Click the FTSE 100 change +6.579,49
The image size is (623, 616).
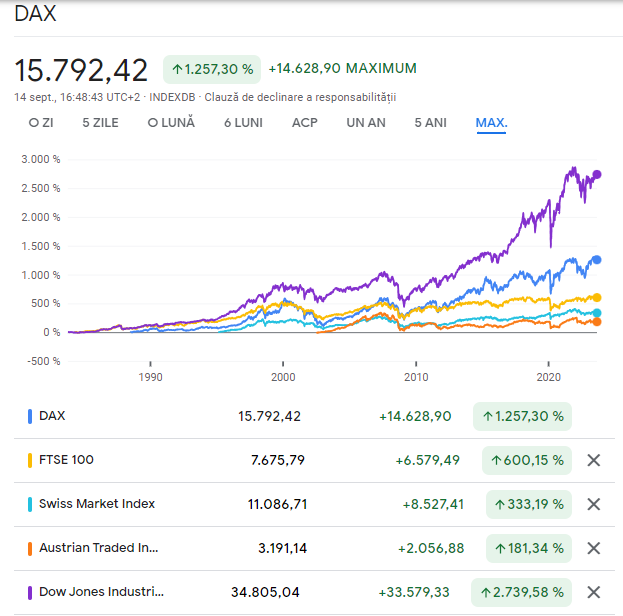[x=428, y=461]
